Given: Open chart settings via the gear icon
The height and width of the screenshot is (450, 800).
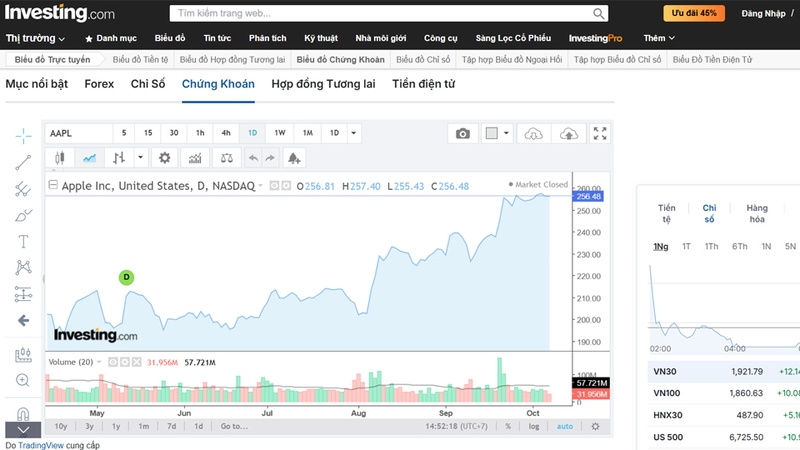Looking at the screenshot, I should [165, 158].
